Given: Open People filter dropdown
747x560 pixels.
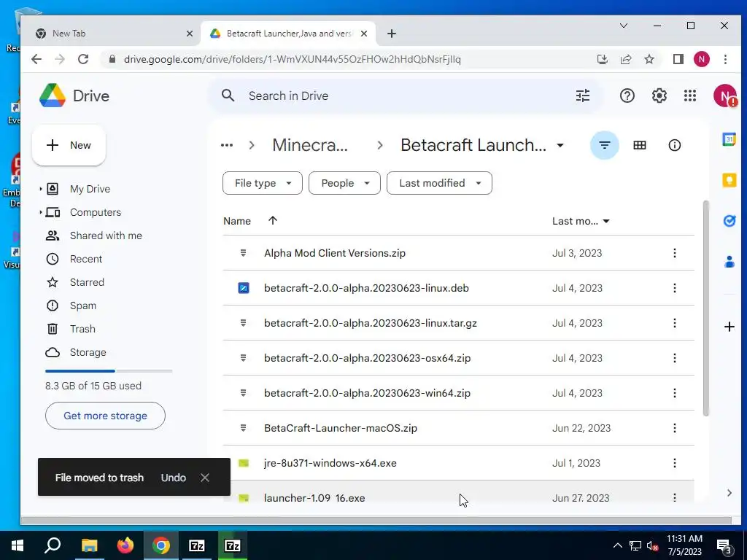Looking at the screenshot, I should tap(344, 183).
